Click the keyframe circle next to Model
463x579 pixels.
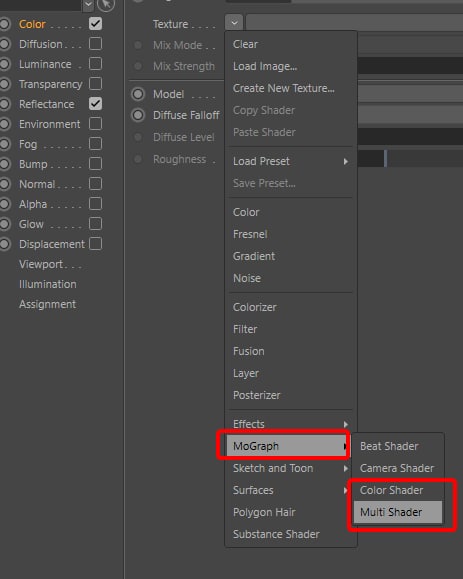pyautogui.click(x=138, y=94)
